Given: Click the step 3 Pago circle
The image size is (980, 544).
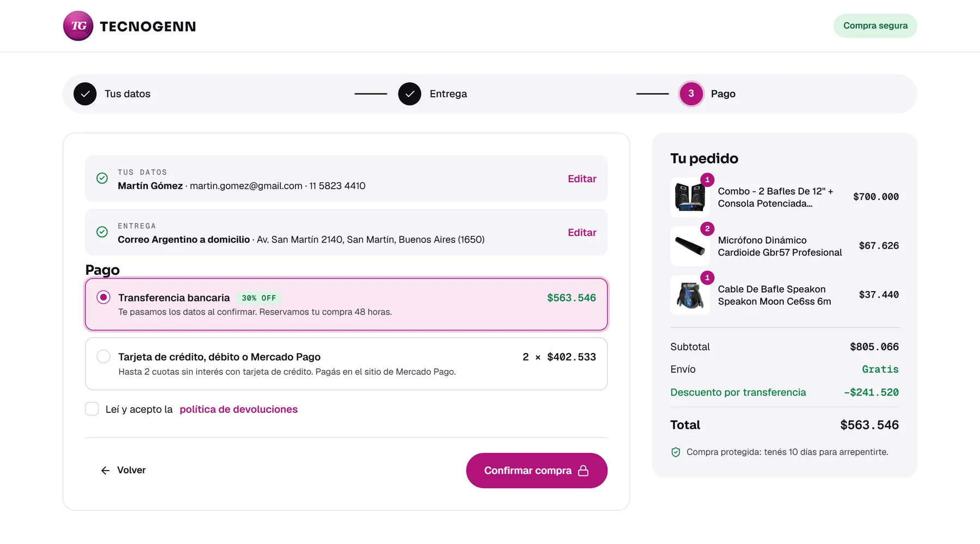Looking at the screenshot, I should [x=691, y=94].
